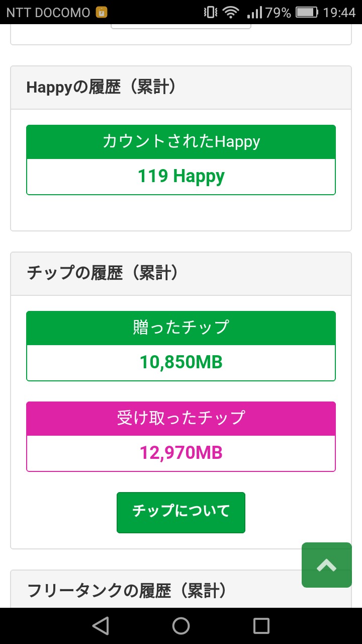Viewport: 362px width, 644px height.
Task: Select the 12,970MB received chip amount
Action: (181, 453)
